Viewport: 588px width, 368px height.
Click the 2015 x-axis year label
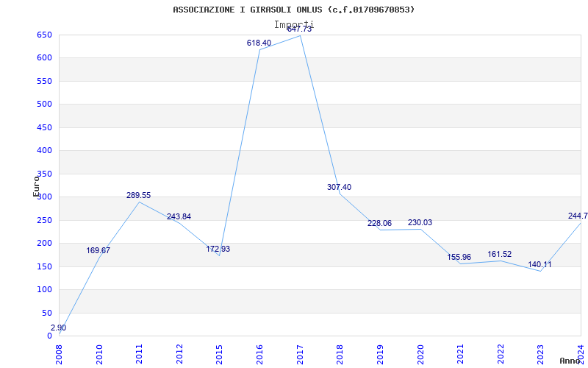(x=220, y=354)
